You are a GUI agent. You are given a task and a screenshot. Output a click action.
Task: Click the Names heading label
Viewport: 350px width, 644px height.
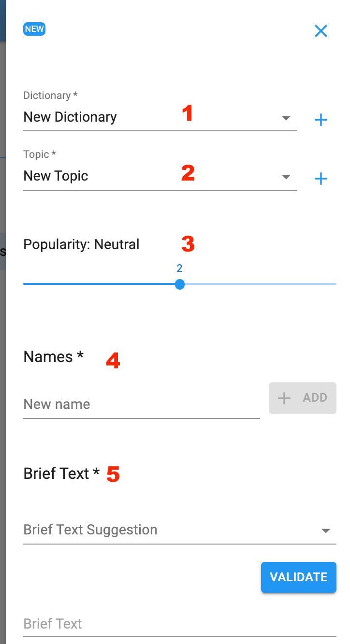point(54,357)
